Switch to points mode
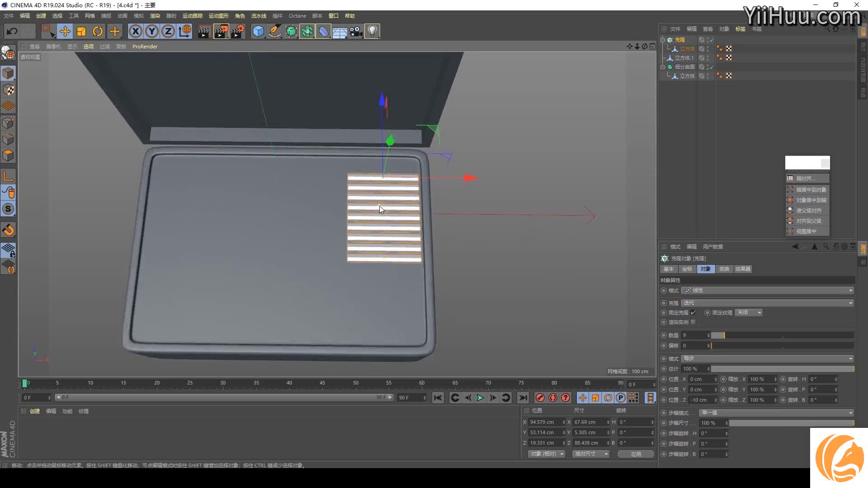 (x=8, y=123)
